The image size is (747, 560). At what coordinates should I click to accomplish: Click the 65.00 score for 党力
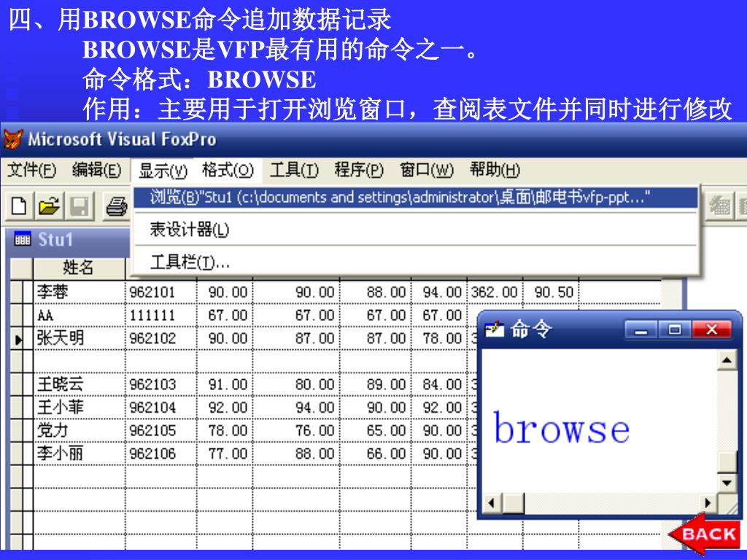[x=376, y=430]
